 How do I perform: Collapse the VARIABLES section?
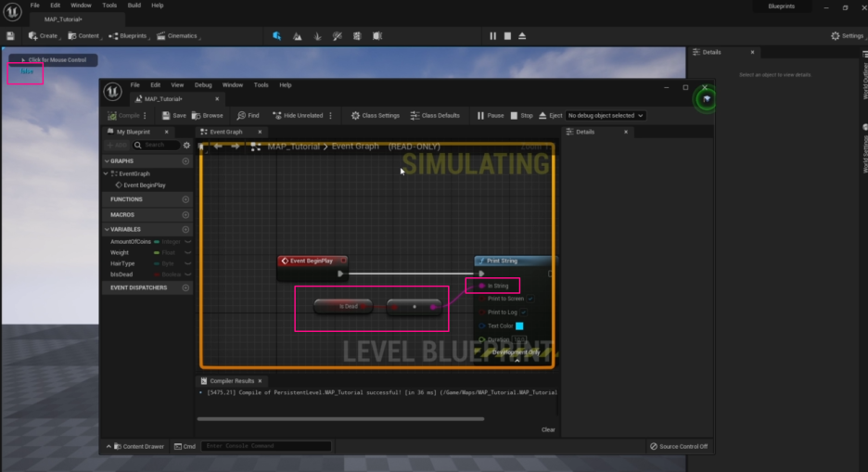[107, 230]
